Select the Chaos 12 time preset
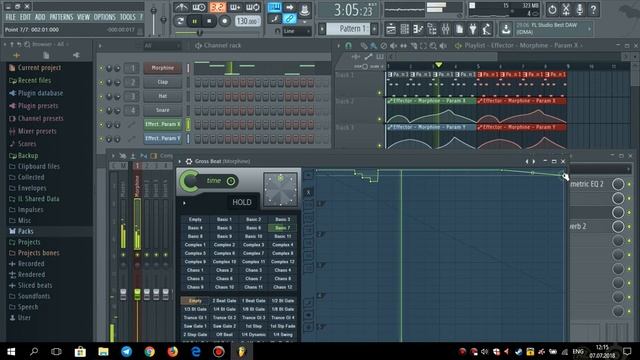 point(282,287)
